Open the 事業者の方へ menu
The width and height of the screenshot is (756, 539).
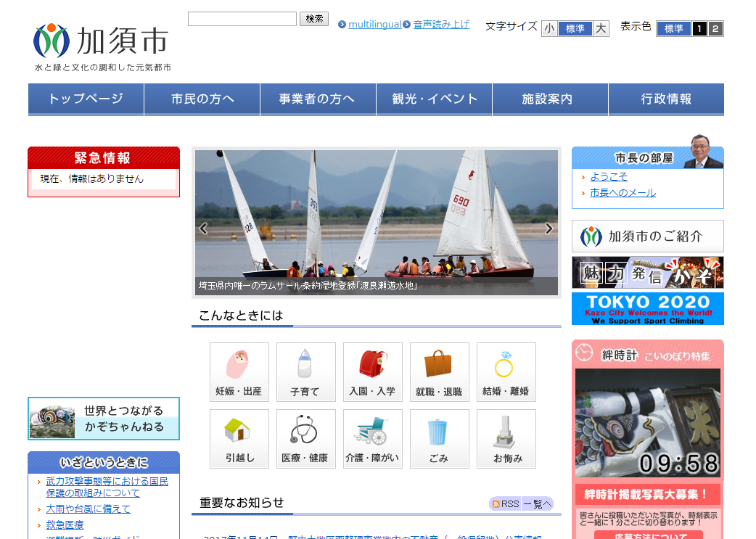[318, 99]
